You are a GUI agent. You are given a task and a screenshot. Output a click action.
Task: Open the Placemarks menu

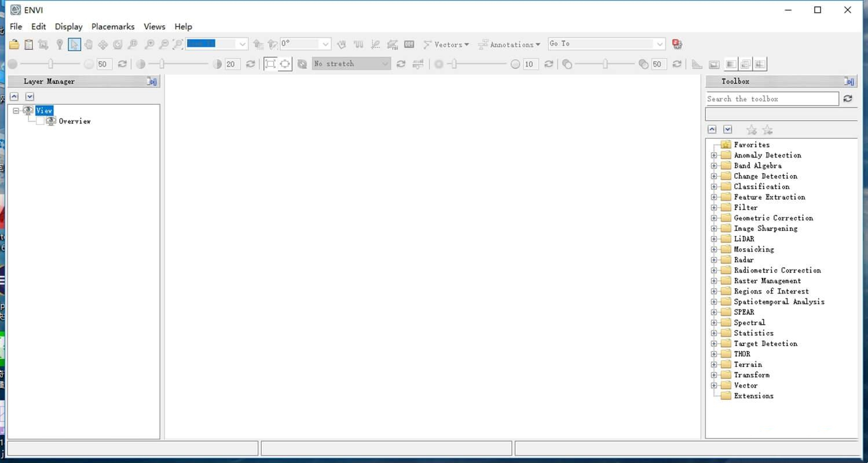113,27
